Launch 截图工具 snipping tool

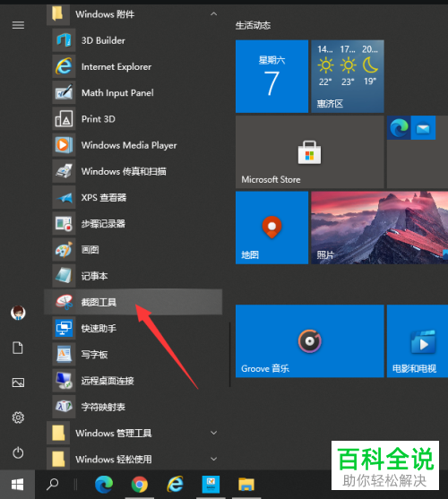pos(133,302)
